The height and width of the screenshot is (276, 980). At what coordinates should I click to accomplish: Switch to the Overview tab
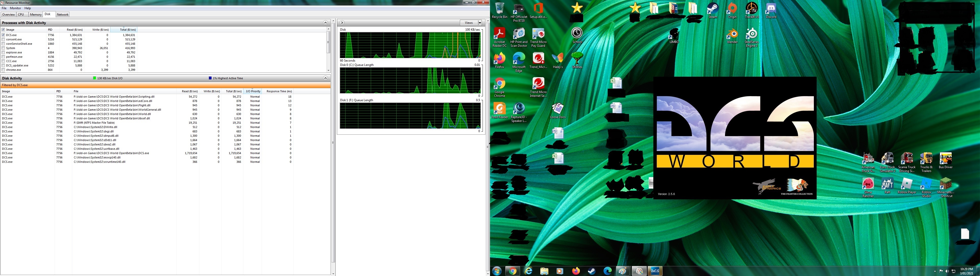point(8,15)
